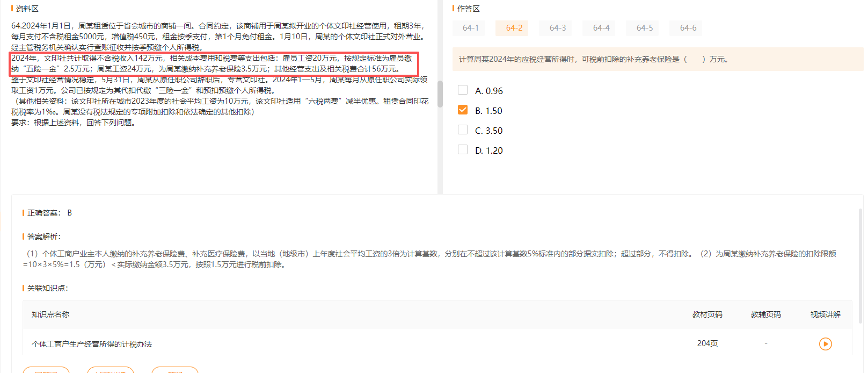Click the red-highlighted passage in the material area
Screen dimensions: 868x373
point(214,63)
